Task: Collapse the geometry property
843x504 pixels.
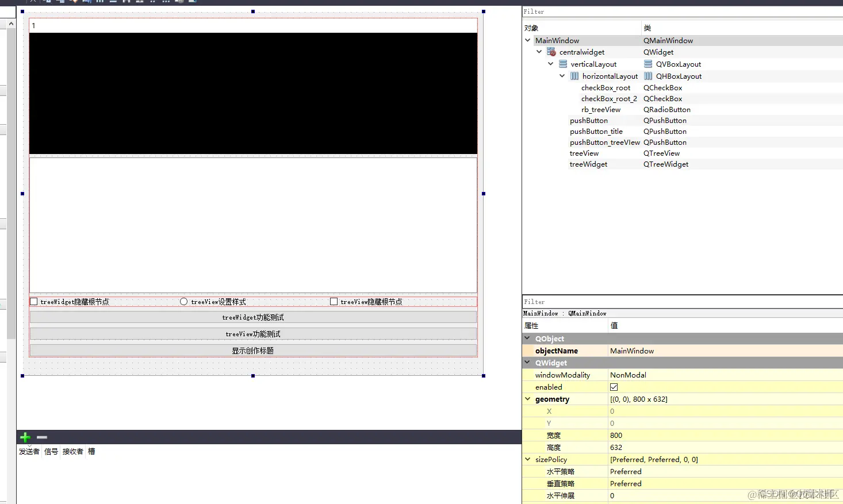Action: click(x=528, y=399)
